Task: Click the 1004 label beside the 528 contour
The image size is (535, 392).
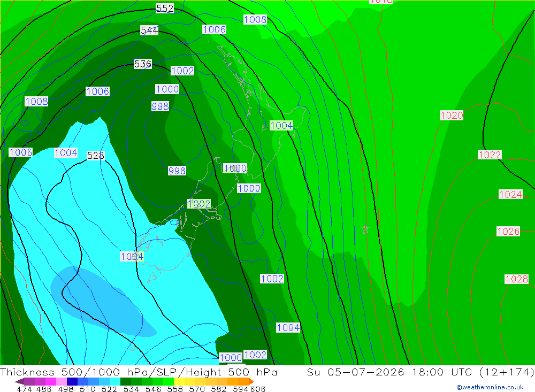Action: pyautogui.click(x=66, y=152)
